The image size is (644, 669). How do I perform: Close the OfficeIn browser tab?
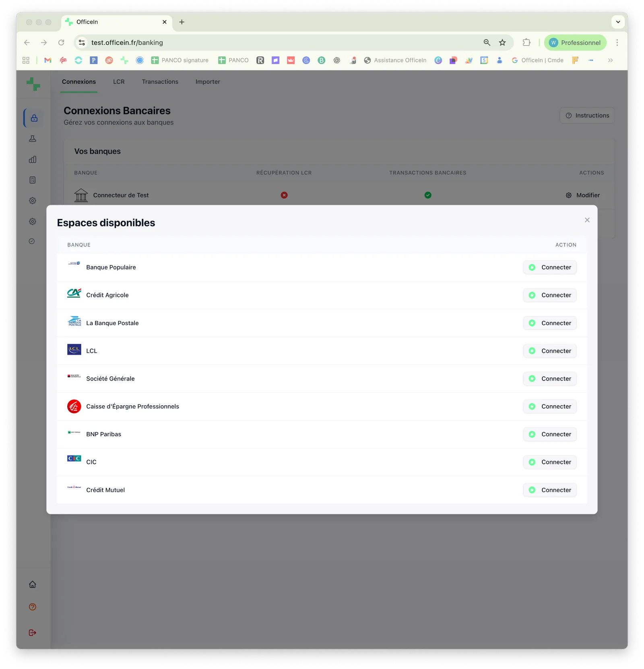(165, 22)
